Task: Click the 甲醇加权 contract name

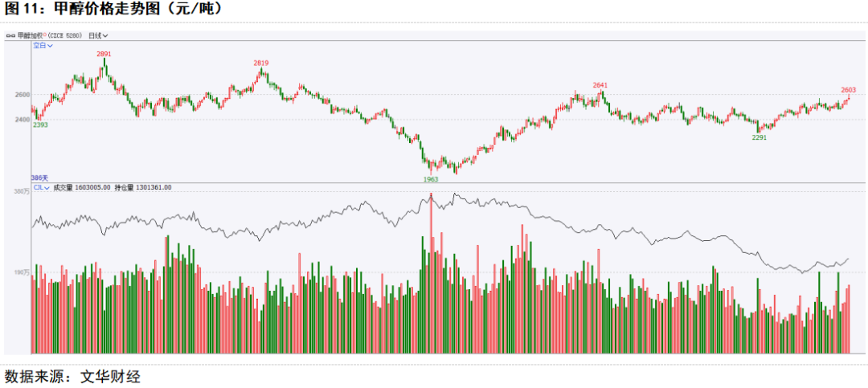Action: click(x=31, y=35)
